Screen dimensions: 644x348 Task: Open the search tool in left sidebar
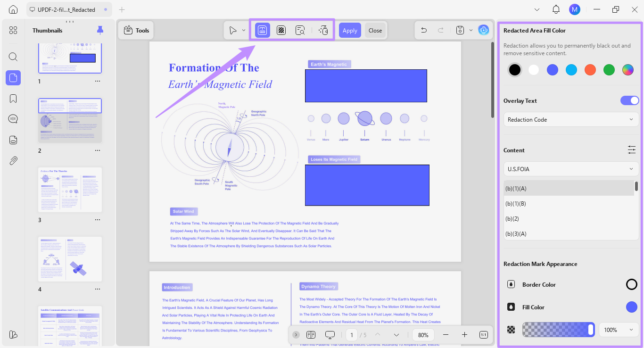pyautogui.click(x=13, y=57)
